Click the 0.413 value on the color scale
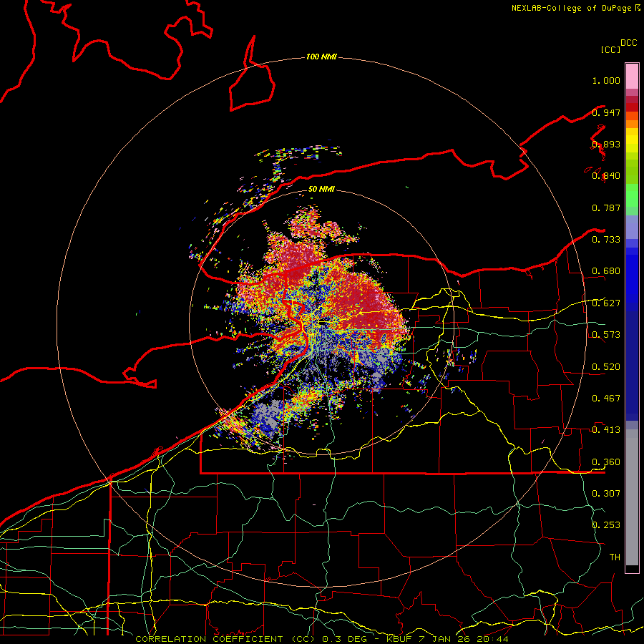 (606, 430)
